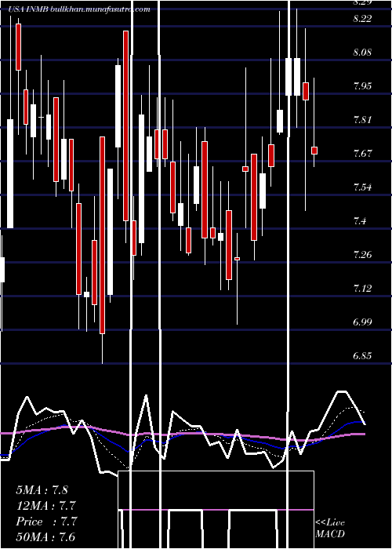Click the 7.26 price axis label
The image size is (392, 549).
click(362, 255)
